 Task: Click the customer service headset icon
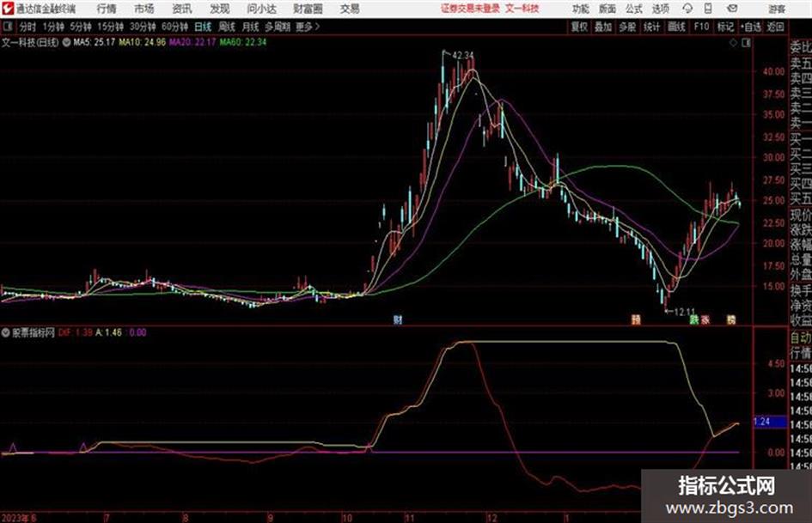coord(687,9)
